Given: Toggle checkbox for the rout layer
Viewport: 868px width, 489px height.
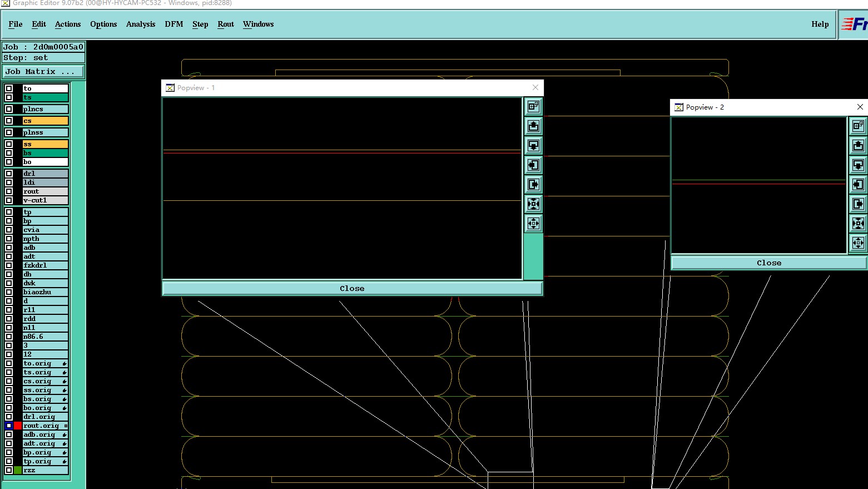Looking at the screenshot, I should tap(9, 191).
